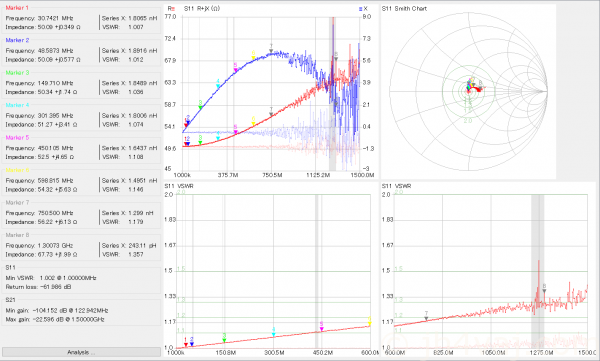Click the S11 R+jX (Ω) chart title
Screen dimensions: 600x361
point(202,8)
